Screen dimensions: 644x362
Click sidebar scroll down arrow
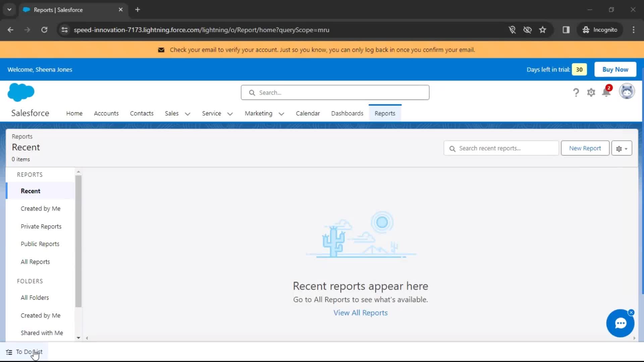(78, 338)
